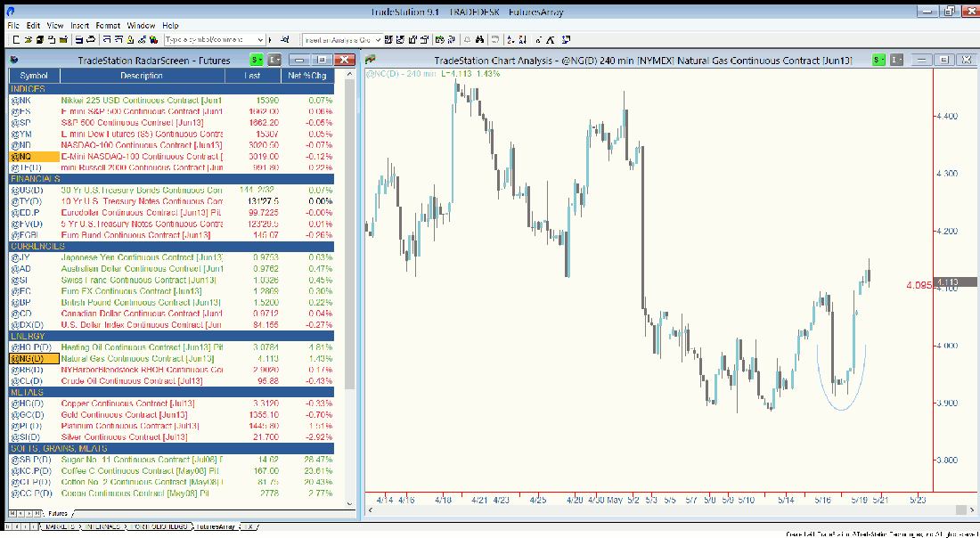Click the Net %Chg column header
The width and height of the screenshot is (980, 538).
tap(306, 76)
